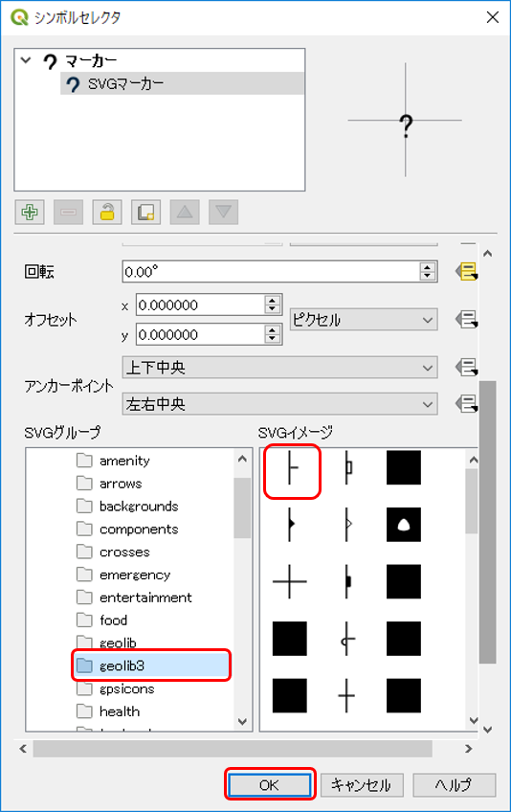Open data-defined override for オフセット

pos(466,320)
